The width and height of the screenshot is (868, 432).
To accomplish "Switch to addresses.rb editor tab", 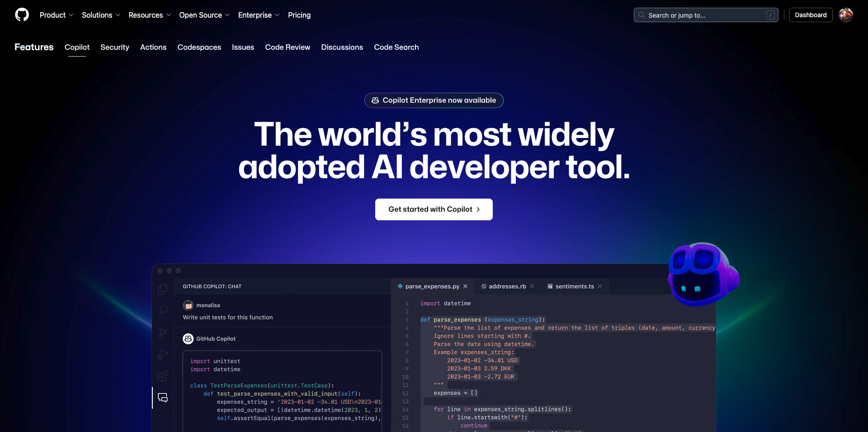I will pyautogui.click(x=507, y=286).
